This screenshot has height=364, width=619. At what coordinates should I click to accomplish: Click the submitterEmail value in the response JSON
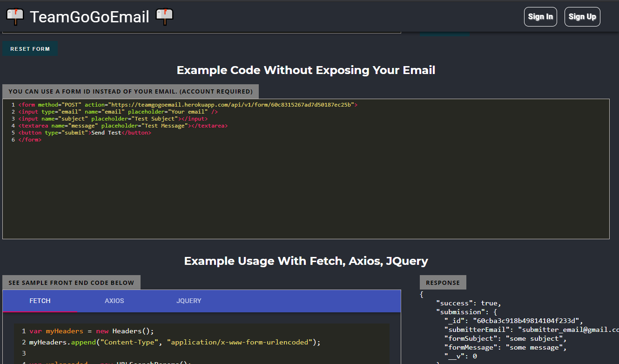(x=568, y=329)
